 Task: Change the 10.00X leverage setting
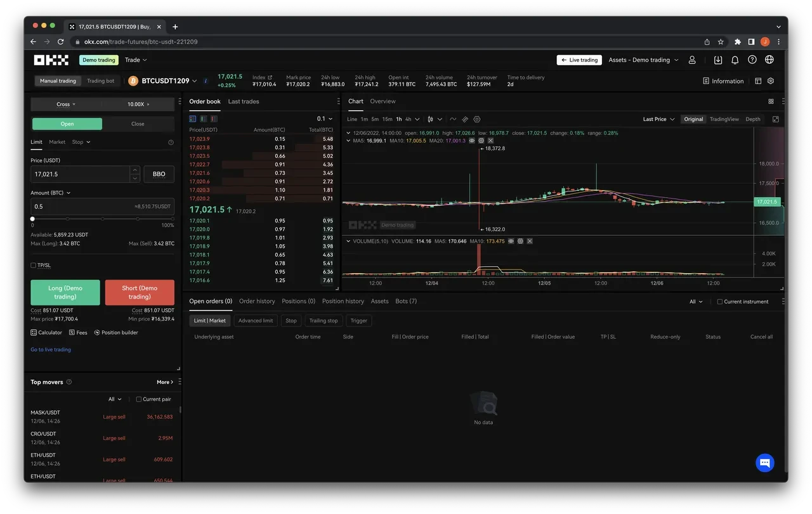[138, 104]
